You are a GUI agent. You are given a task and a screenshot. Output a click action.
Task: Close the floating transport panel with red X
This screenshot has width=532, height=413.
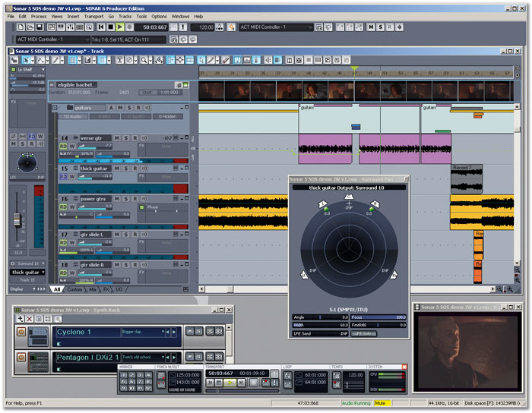[x=404, y=367]
